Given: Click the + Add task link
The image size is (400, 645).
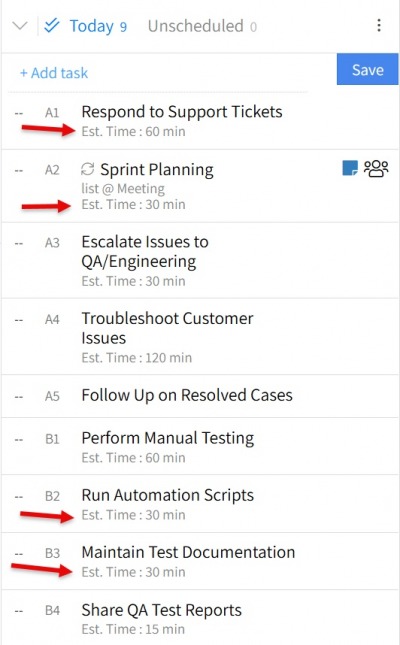Looking at the screenshot, I should 54,73.
